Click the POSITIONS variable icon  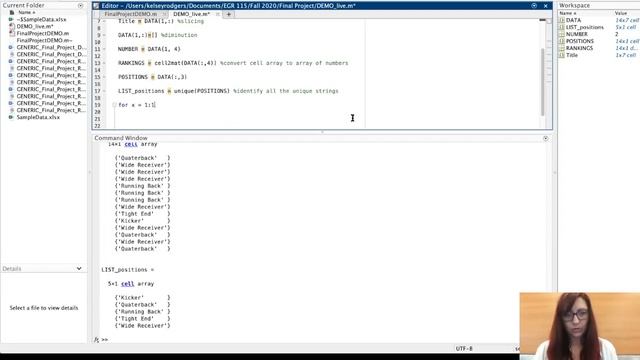point(562,41)
